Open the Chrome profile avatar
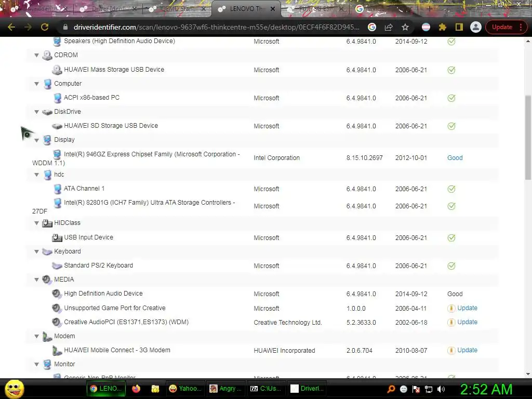532x399 pixels. click(x=476, y=27)
